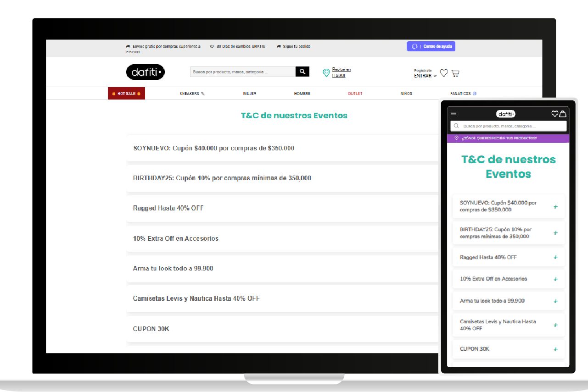Expand mobile Ragged Hasta 40% OFF plus
Image resolution: width=588 pixels, height=392 pixels.
tap(555, 257)
